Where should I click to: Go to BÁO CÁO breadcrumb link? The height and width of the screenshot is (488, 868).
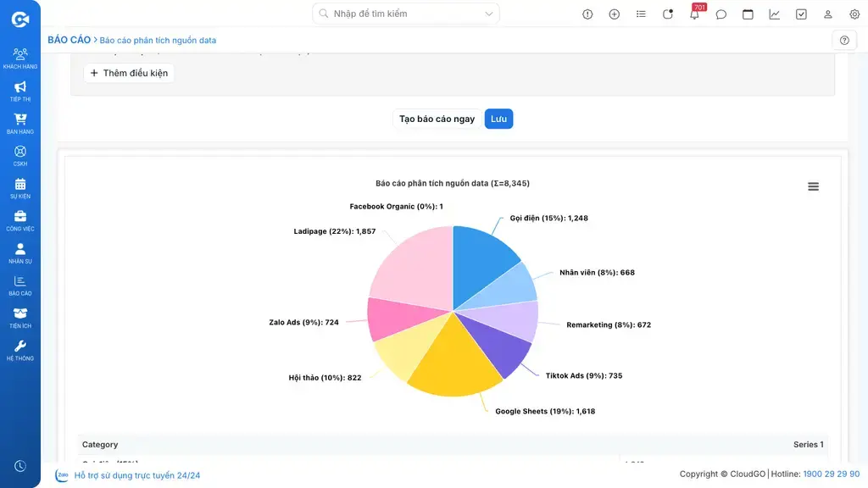pos(69,40)
